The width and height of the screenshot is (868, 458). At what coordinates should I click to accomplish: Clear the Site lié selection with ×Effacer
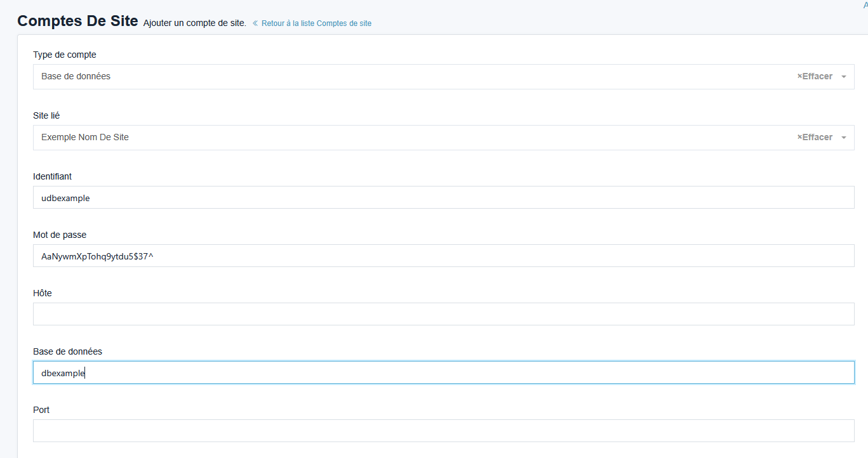tap(815, 137)
